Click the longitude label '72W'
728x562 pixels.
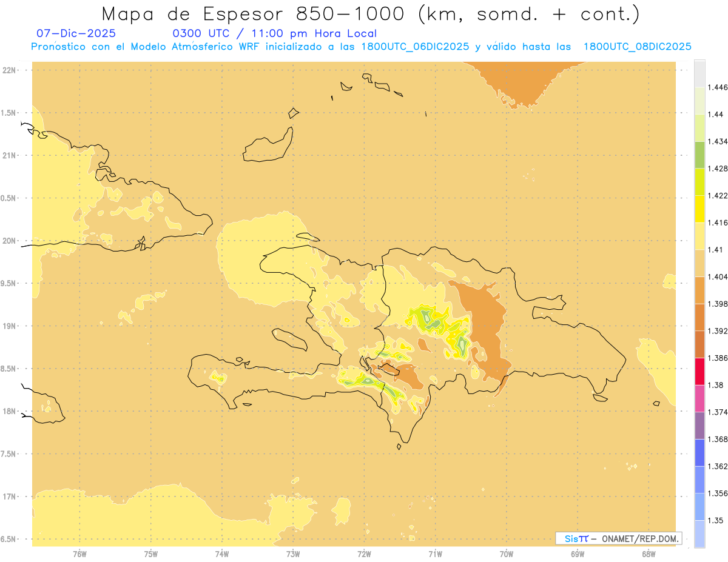point(364,554)
